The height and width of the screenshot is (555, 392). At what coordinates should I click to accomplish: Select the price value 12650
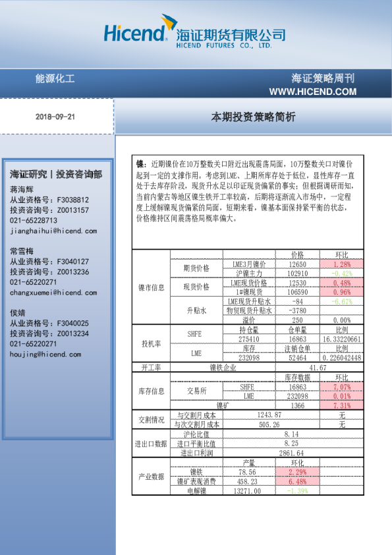coord(298,264)
